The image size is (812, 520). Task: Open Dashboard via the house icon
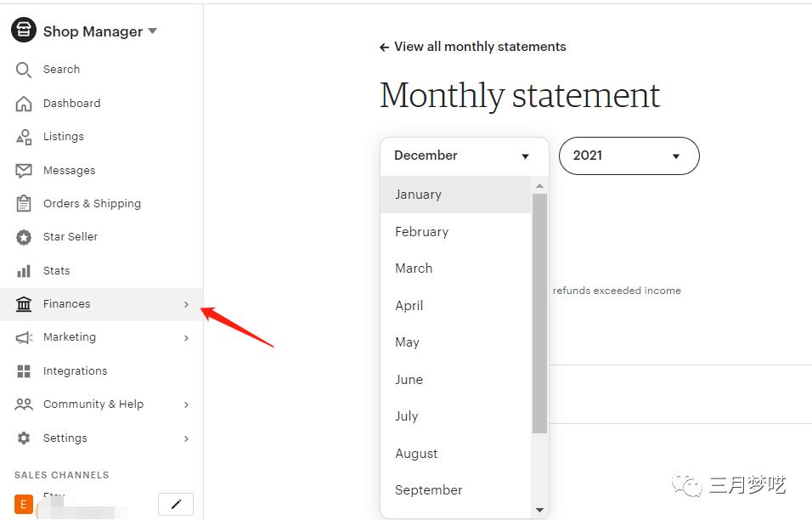[24, 104]
